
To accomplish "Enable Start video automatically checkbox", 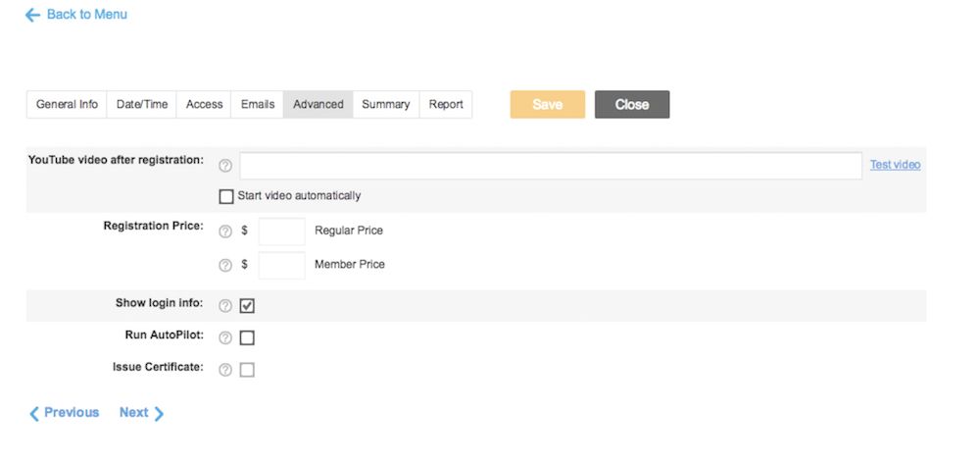I will (227, 196).
